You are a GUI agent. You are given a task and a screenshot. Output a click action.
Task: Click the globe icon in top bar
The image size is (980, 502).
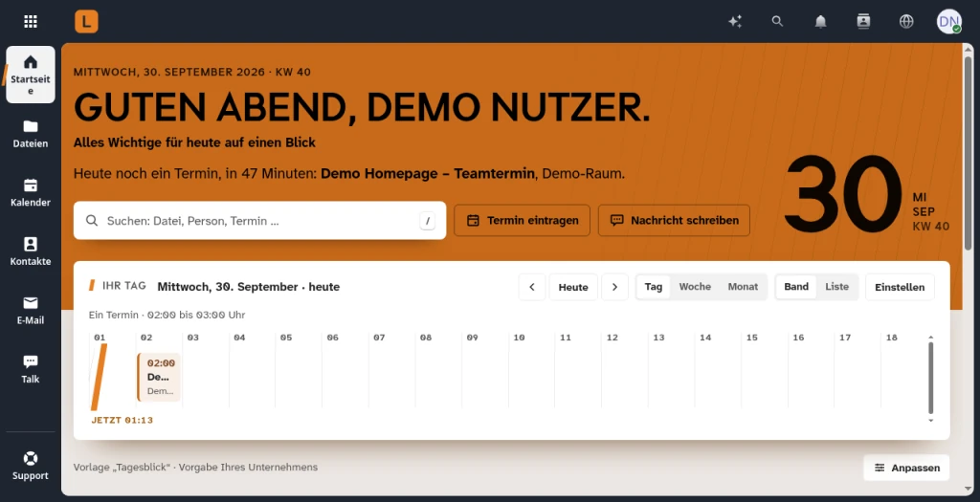(x=906, y=21)
